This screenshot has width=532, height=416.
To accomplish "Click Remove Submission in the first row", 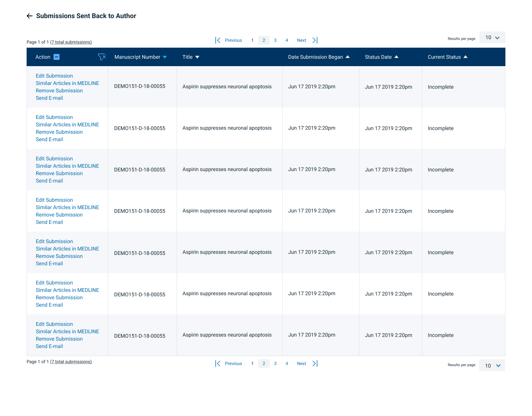I will coord(59,91).
